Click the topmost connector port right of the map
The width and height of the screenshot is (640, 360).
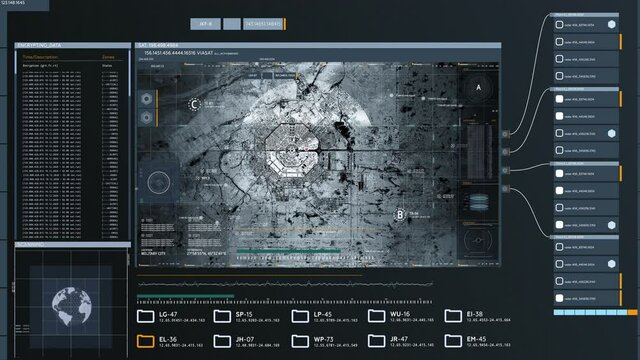pos(505,134)
